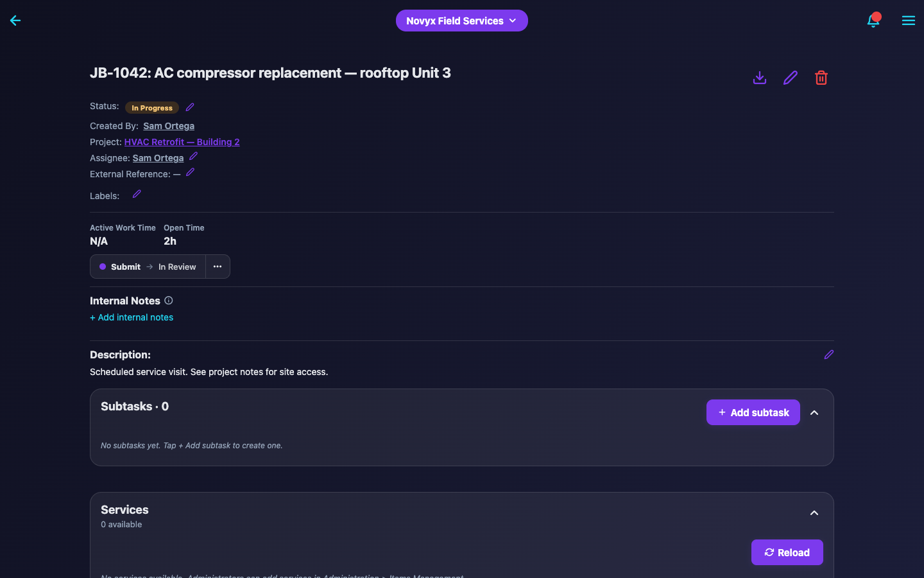Image resolution: width=924 pixels, height=578 pixels.
Task: Collapse the Services section chevron
Action: [814, 512]
